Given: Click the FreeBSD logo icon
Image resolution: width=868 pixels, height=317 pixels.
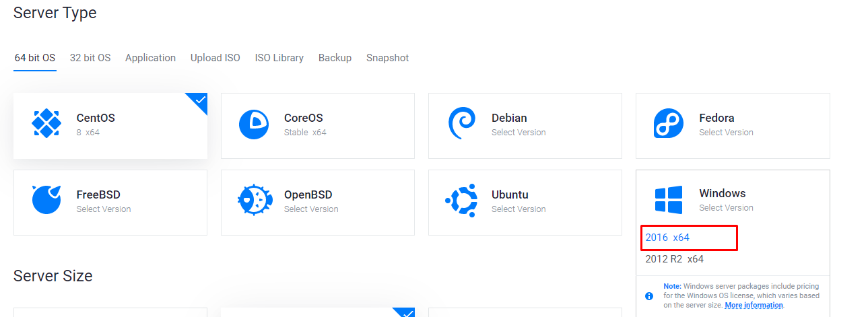Looking at the screenshot, I should click(x=46, y=200).
